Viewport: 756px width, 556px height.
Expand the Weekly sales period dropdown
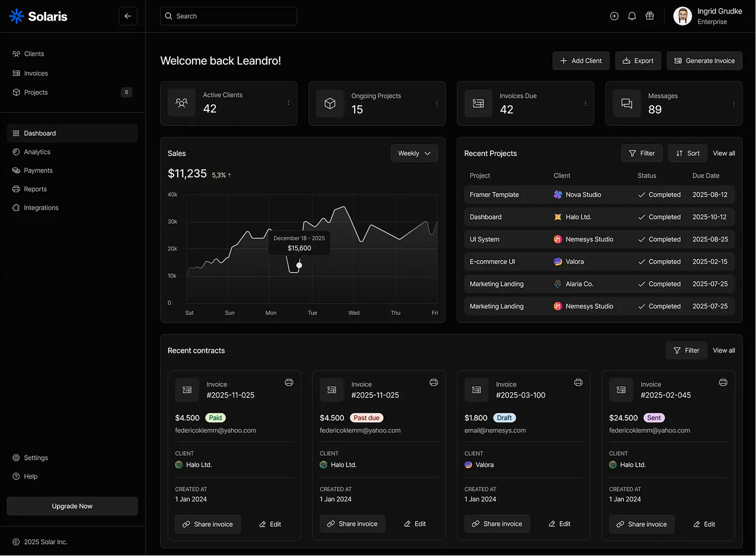pyautogui.click(x=414, y=154)
